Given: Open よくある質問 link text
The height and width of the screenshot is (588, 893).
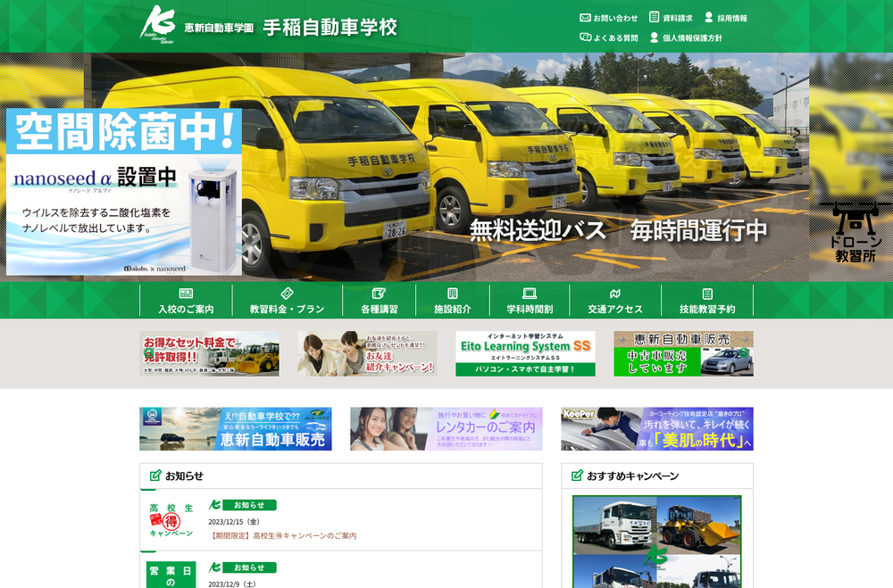Looking at the screenshot, I should pos(615,38).
